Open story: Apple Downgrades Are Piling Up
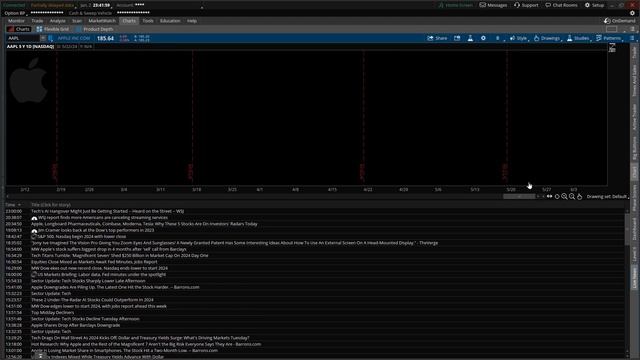Screen dimensions: 640x360 [115, 287]
